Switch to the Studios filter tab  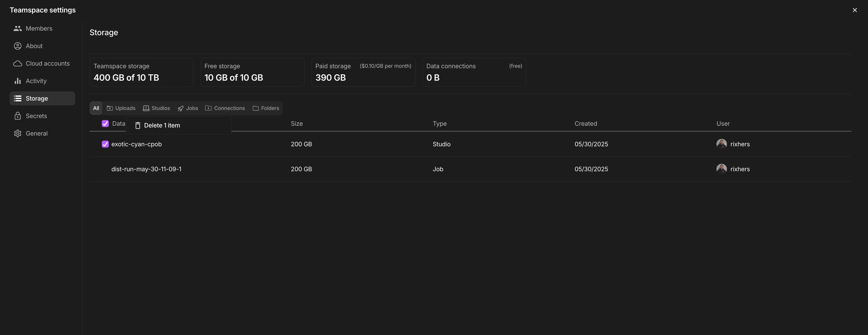coord(156,108)
